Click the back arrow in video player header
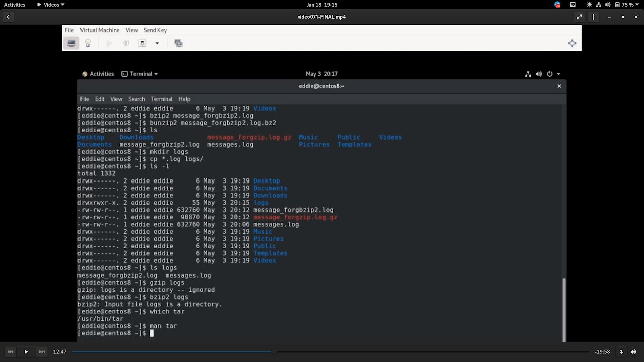 pyautogui.click(x=8, y=17)
